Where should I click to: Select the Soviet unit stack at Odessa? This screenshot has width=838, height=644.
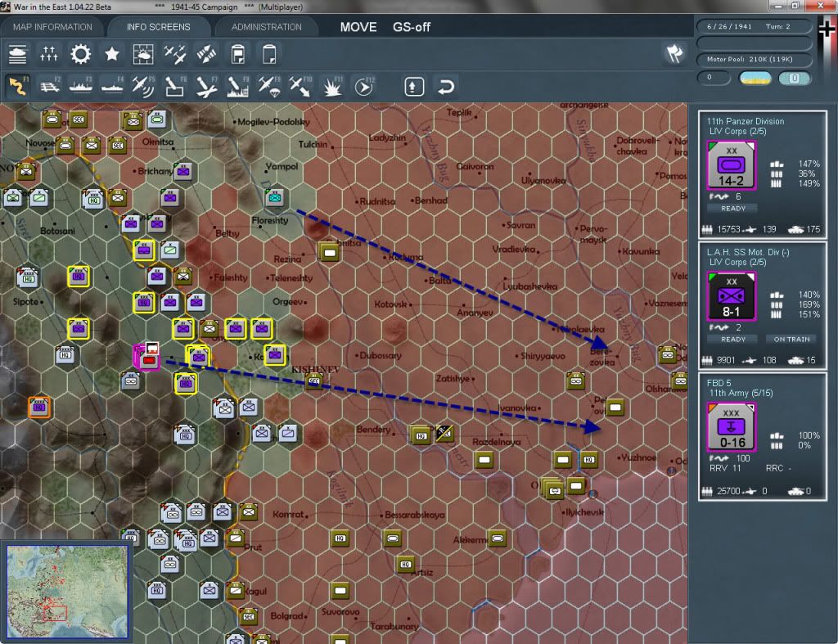coord(552,489)
